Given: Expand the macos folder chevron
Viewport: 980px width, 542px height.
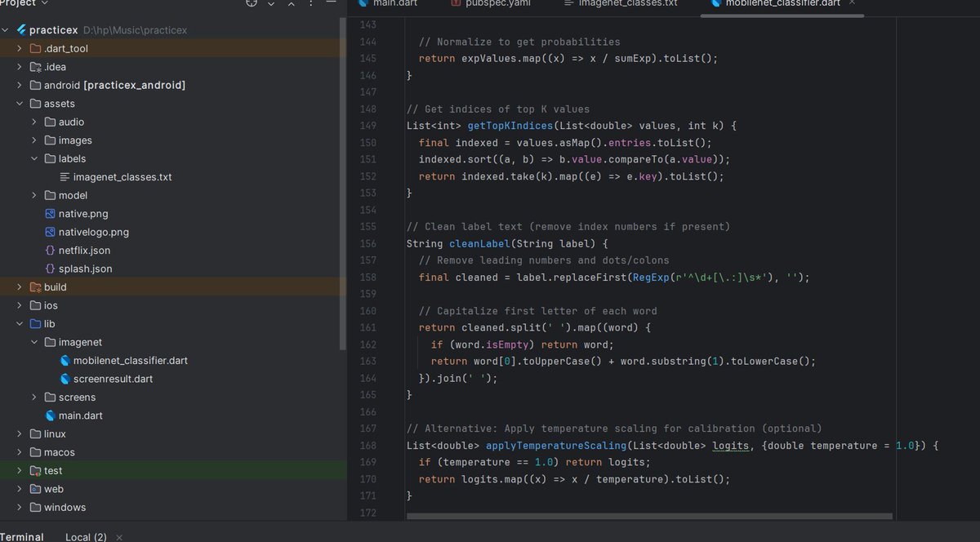Looking at the screenshot, I should tap(20, 452).
